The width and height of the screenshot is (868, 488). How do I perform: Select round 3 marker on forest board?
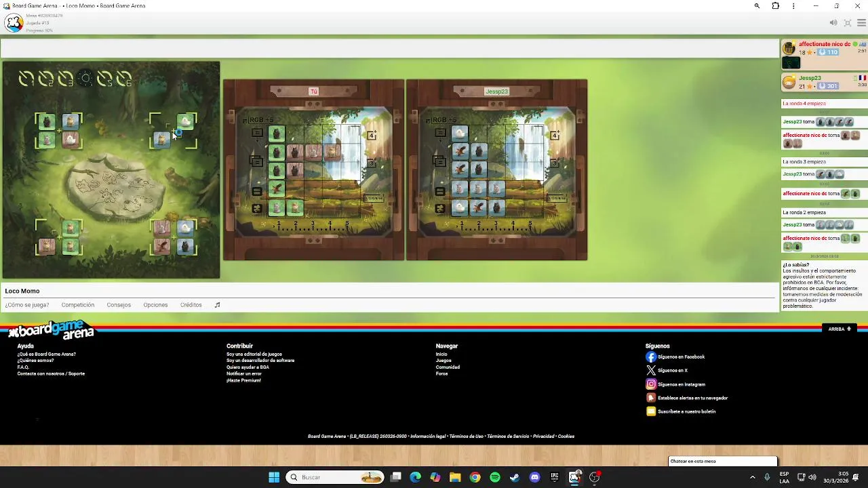point(65,79)
